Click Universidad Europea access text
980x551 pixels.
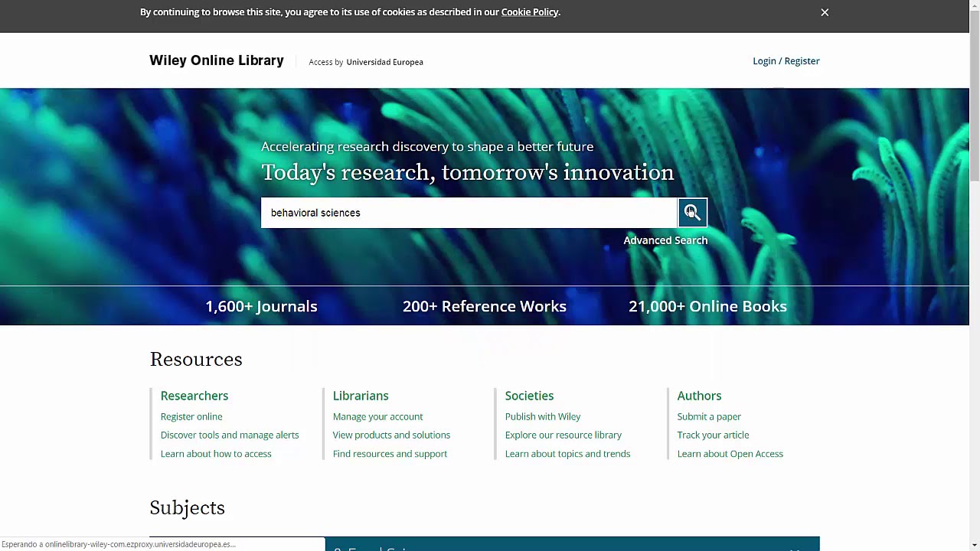(x=384, y=62)
